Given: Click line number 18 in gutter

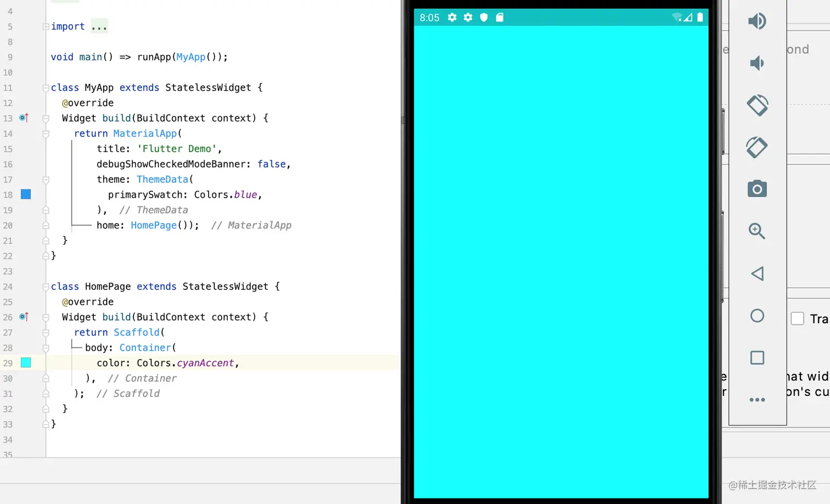Looking at the screenshot, I should tap(8, 195).
